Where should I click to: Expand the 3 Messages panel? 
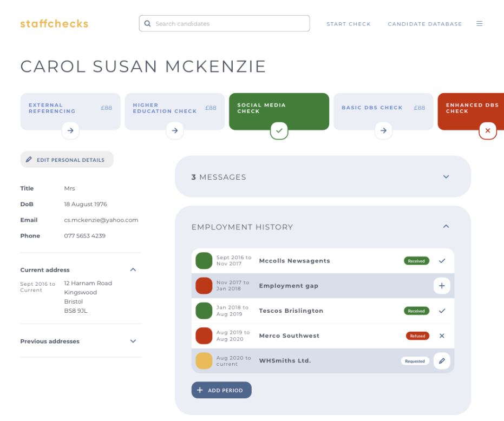pyautogui.click(x=446, y=177)
